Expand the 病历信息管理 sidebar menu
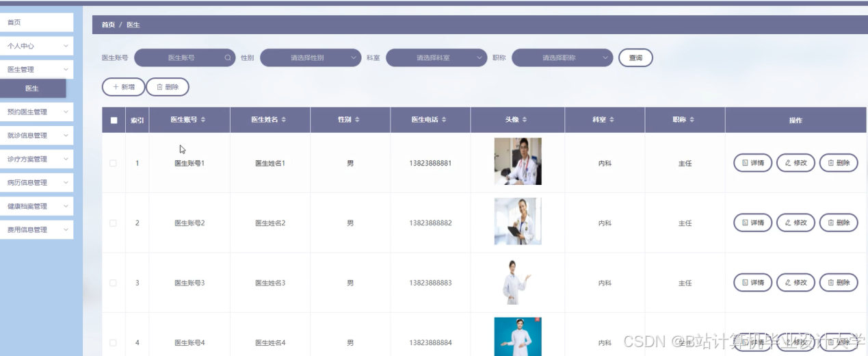This screenshot has width=868, height=356. (x=37, y=182)
